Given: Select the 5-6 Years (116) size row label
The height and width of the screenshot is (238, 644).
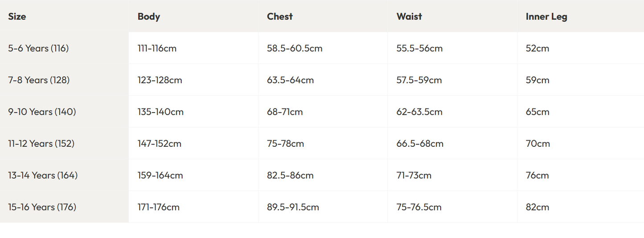Looking at the screenshot, I should 38,48.
